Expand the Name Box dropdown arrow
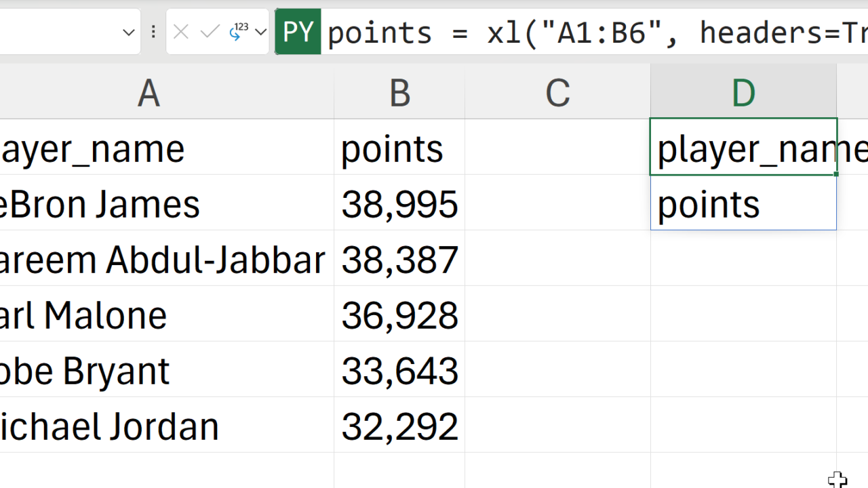This screenshot has height=488, width=868. tap(129, 32)
